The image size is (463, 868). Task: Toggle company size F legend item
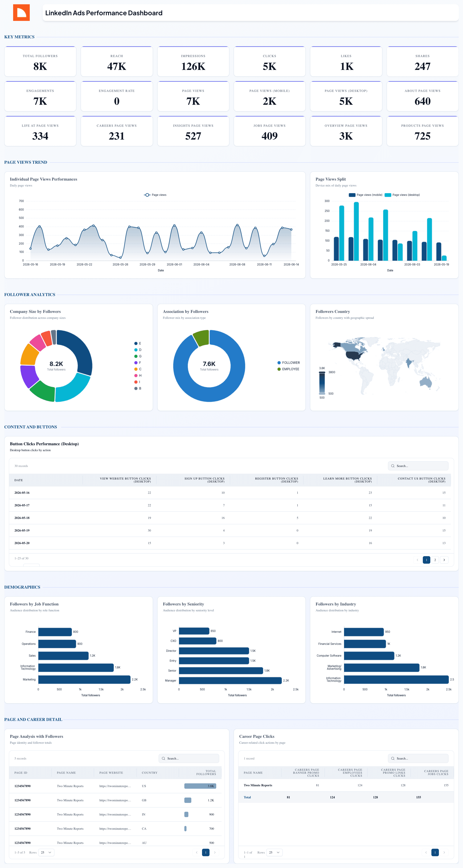138,363
